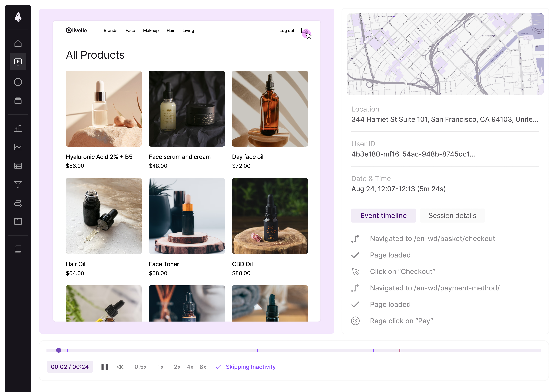The image size is (560, 392).
Task: Select the Event timeline tab
Action: (383, 216)
